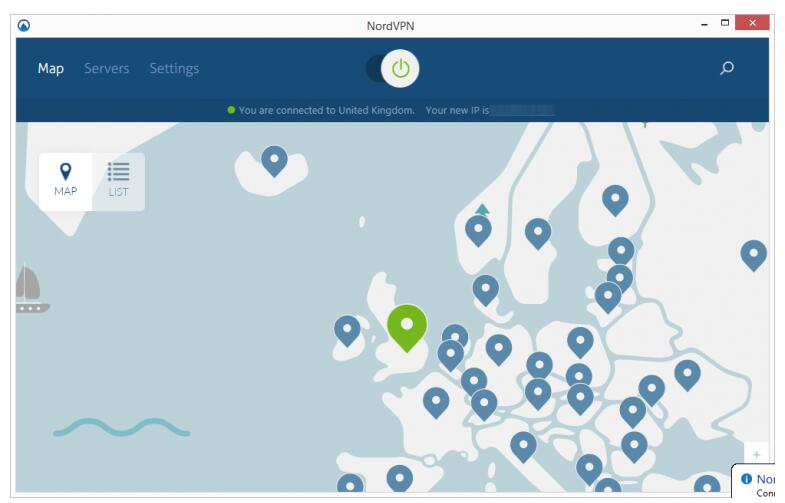
Task: Select the Hungary server pin
Action: 580,399
